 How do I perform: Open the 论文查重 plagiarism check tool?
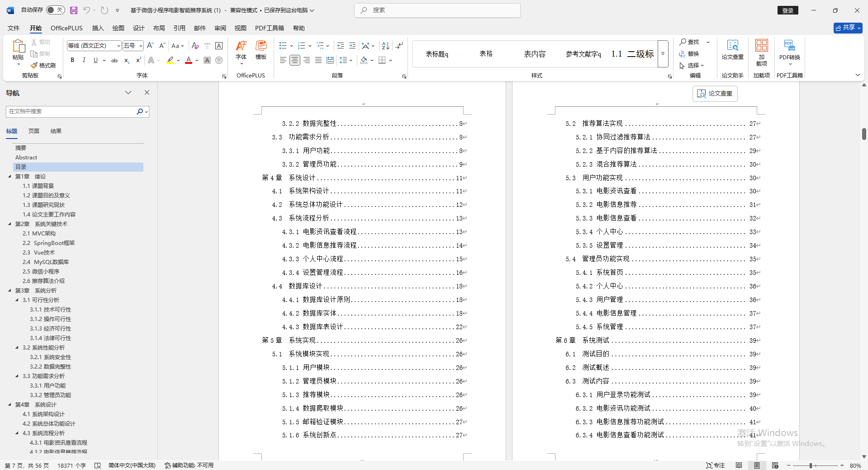coord(732,53)
